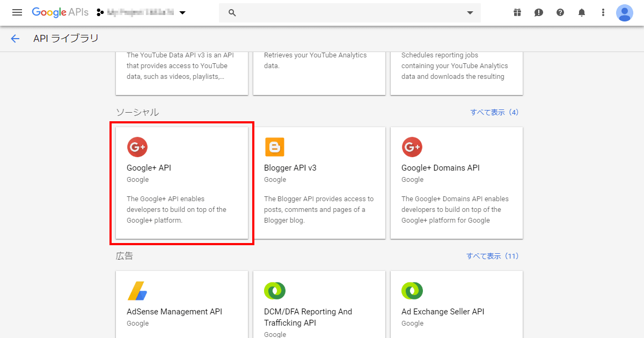Click the Google publisher label under Blogger API v3

[x=275, y=180]
